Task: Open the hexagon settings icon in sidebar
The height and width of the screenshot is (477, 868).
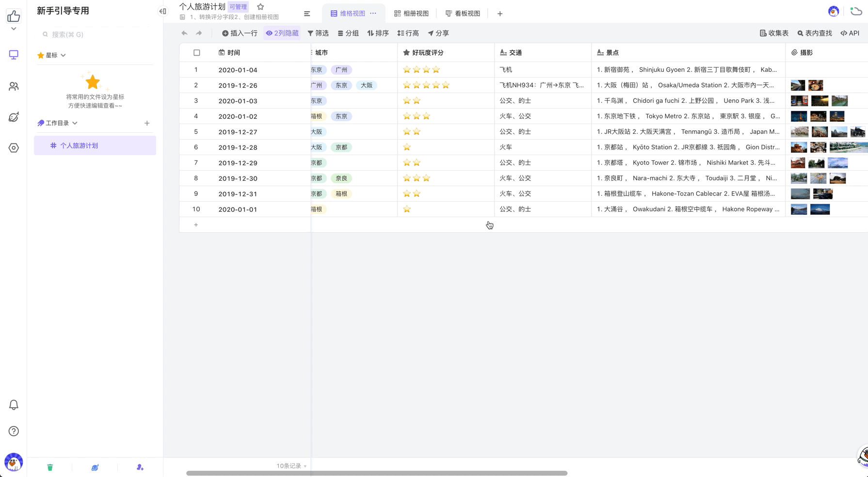Action: click(14, 148)
